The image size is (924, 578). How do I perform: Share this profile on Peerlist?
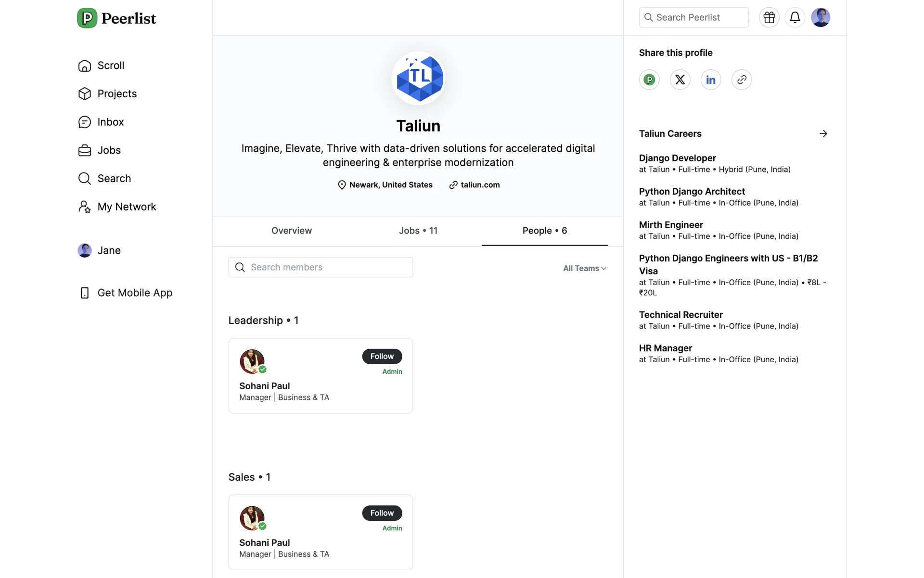pos(649,79)
